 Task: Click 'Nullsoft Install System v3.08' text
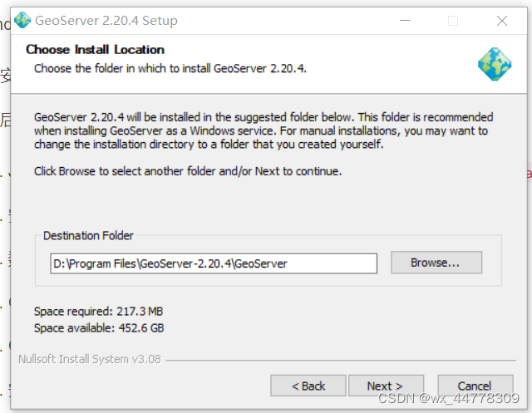point(90,359)
